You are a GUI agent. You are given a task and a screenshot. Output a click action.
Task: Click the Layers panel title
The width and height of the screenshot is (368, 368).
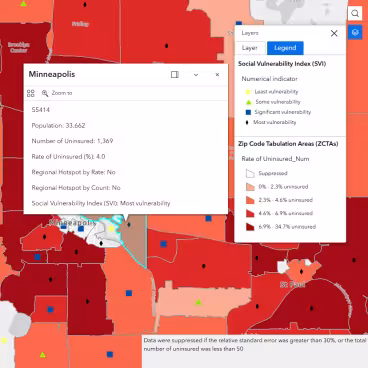pos(250,33)
